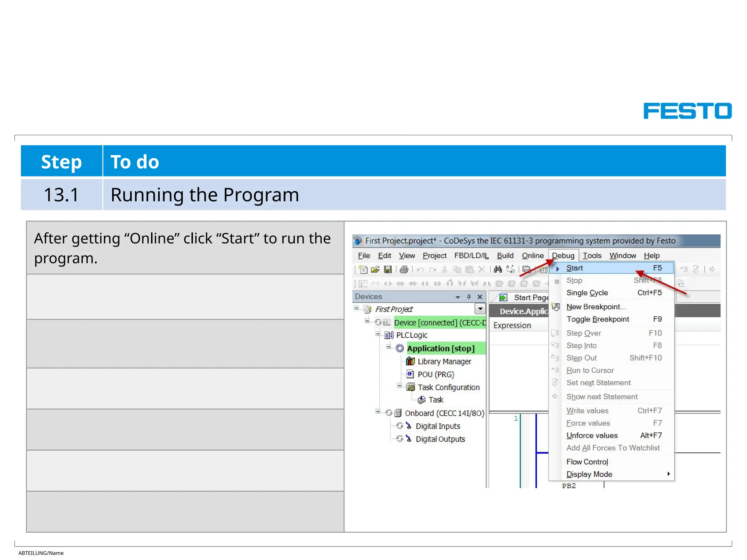
Task: Click the Cut scissors icon
Action: [445, 269]
